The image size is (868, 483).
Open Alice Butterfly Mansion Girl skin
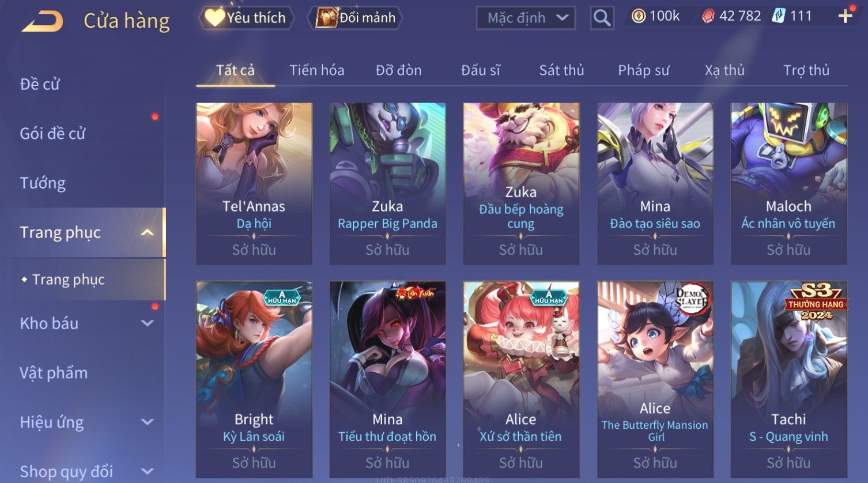(x=655, y=379)
